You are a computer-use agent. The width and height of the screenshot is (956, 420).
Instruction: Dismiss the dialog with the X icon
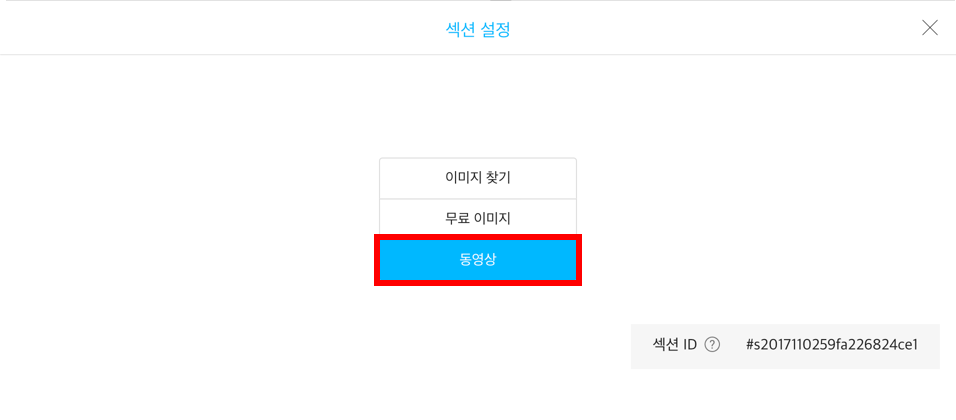tap(929, 28)
